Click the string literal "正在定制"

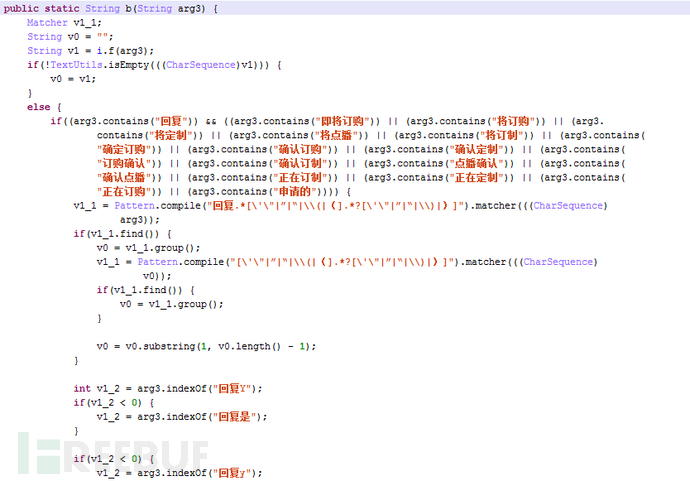[476, 177]
